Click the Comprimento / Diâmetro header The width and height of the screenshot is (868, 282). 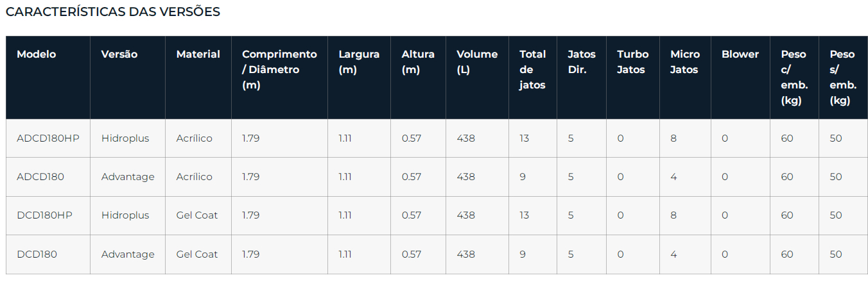[279, 70]
